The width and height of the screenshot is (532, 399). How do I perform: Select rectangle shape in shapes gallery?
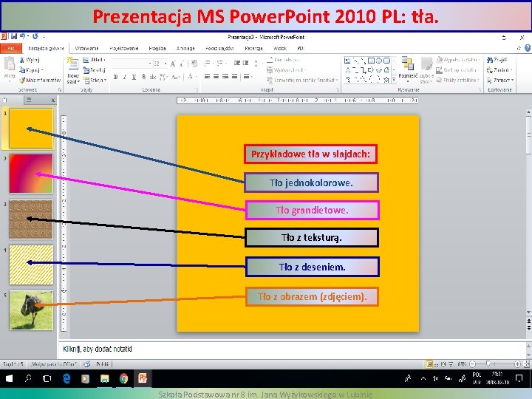coord(371,61)
